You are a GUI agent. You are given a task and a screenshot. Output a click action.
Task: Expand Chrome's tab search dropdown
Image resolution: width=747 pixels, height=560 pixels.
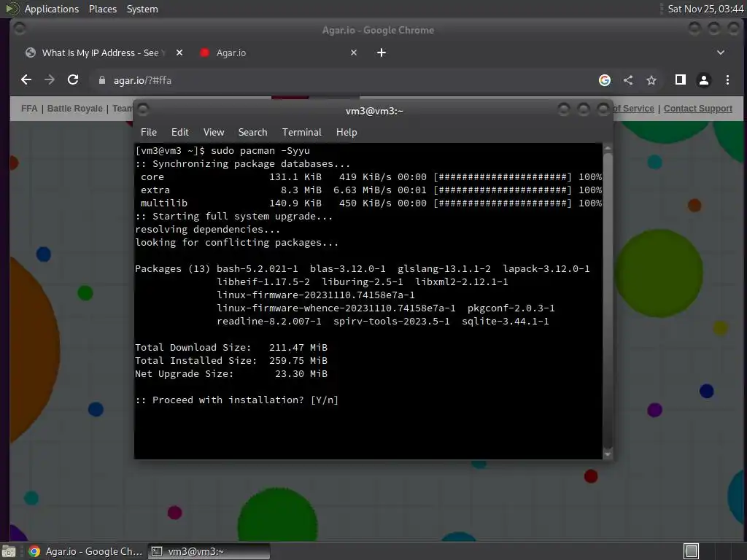(x=720, y=52)
